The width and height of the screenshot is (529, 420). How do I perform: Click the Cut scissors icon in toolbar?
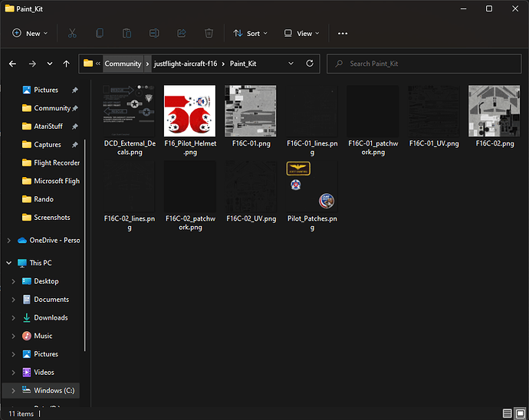click(x=71, y=34)
